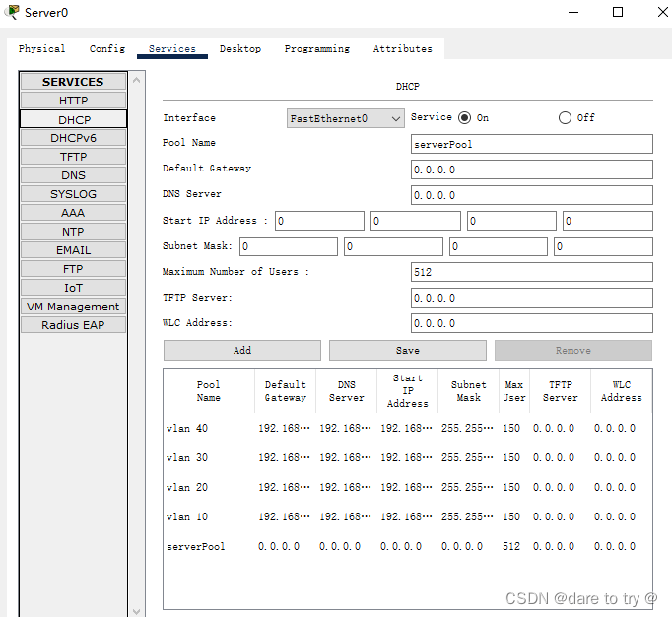Open the Desktop tab
The width and height of the screenshot is (672, 617).
(240, 49)
